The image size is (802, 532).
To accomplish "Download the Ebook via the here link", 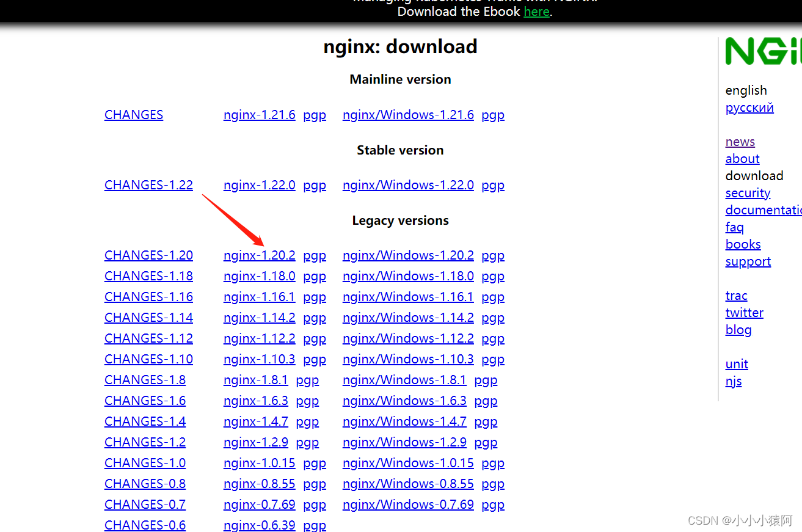I will pos(536,11).
